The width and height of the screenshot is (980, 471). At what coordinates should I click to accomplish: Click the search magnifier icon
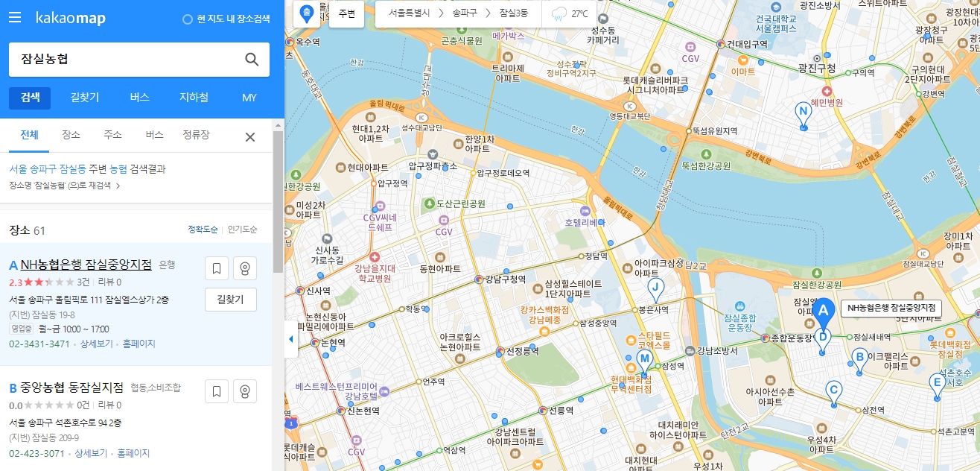click(252, 60)
